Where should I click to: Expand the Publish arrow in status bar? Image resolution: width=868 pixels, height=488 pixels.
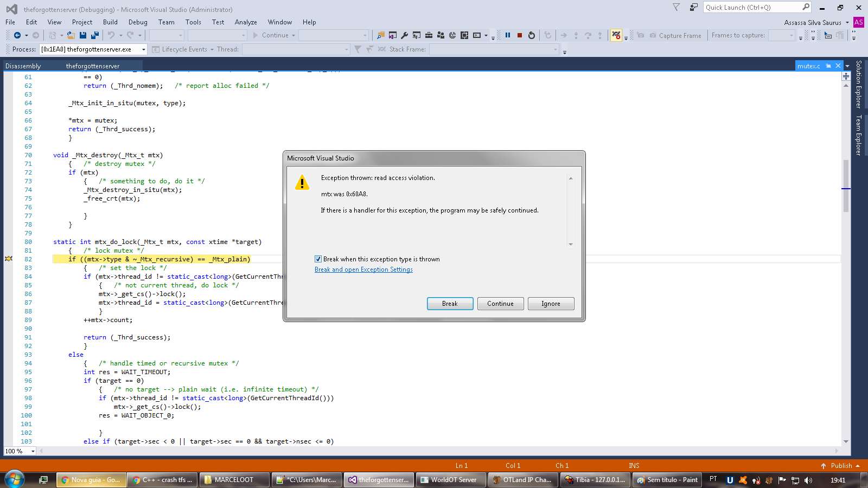point(858,466)
